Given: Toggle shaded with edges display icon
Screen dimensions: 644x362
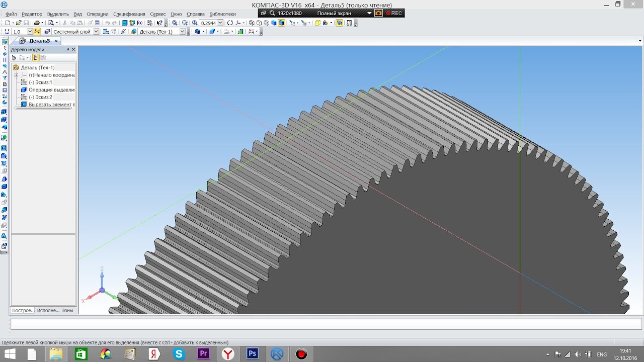Looking at the screenshot, I should coord(281,23).
